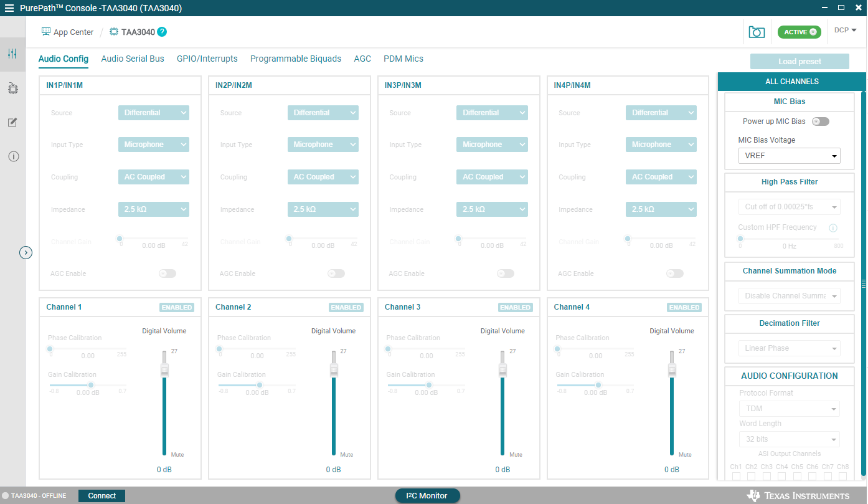Switch to the Programmable Biquads tab

point(296,59)
